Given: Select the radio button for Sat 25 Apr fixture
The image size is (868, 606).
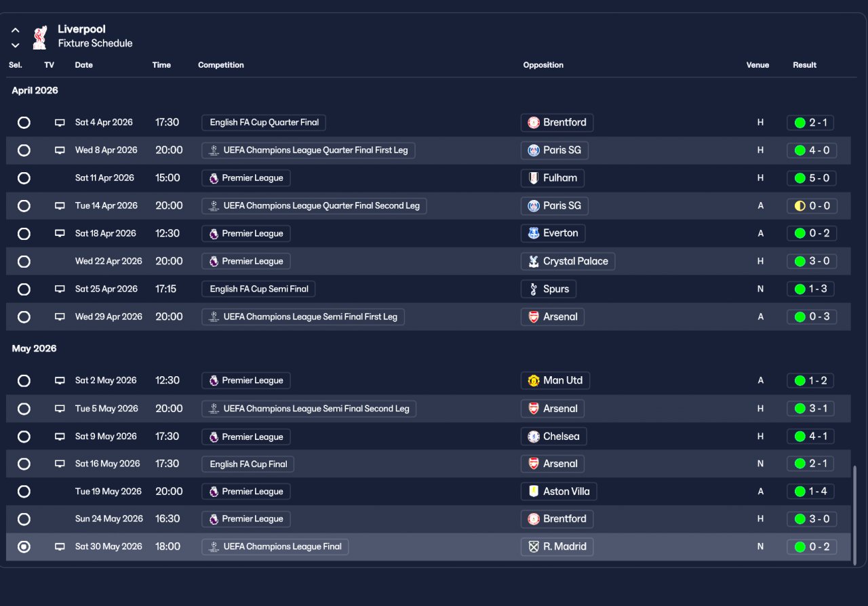Looking at the screenshot, I should coord(24,289).
